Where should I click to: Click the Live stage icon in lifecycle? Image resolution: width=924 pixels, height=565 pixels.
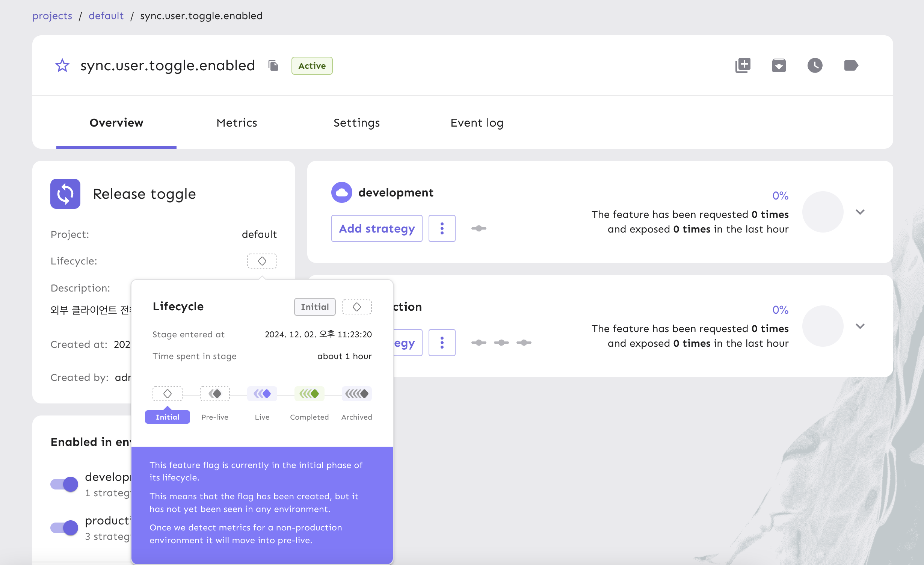pos(262,394)
